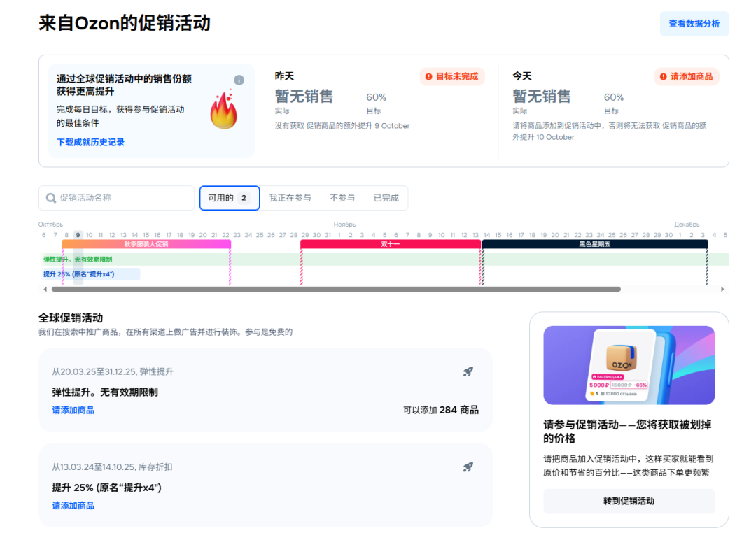The width and height of the screenshot is (756, 533).
Task: Click the 请添加商品 badge for today
Action: click(687, 77)
